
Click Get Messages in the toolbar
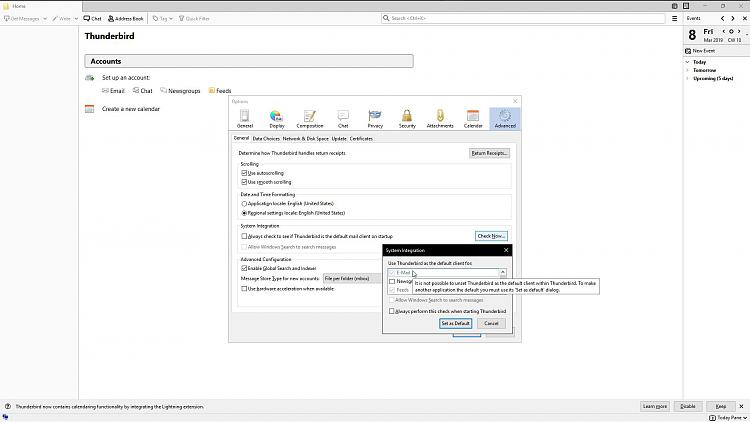[22, 19]
